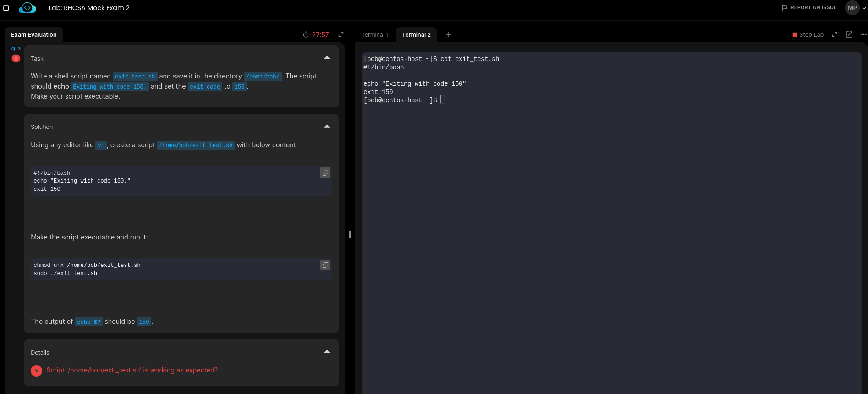Image resolution: width=868 pixels, height=394 pixels.
Task: Switch to the Terminal 1 tab
Action: tap(375, 35)
